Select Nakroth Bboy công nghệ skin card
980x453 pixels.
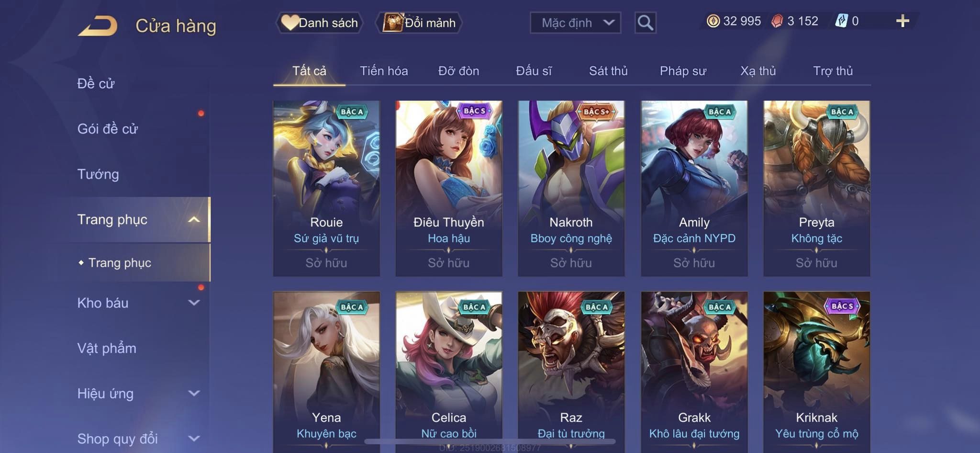click(571, 188)
